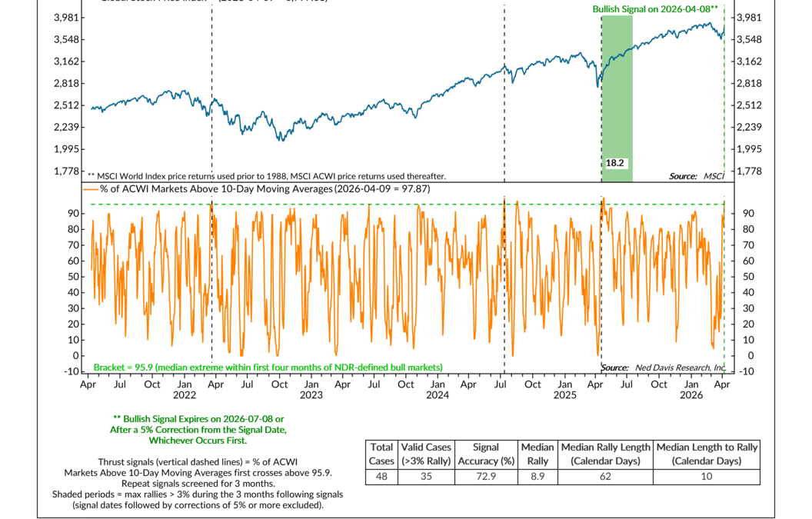812x519 pixels.
Task: Select the 2026 year label on x-axis
Action: pyautogui.click(x=691, y=395)
